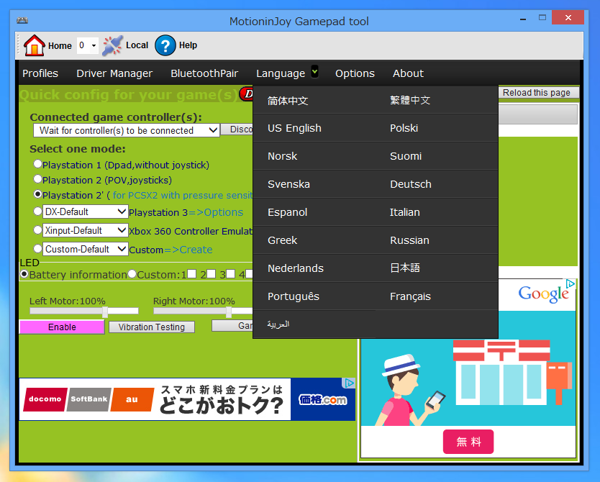Click the Disconnect button
Image resolution: width=600 pixels, height=482 pixels.
238,130
